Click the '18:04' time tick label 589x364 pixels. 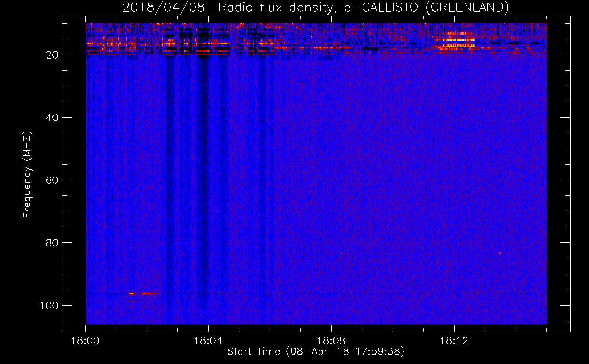[x=208, y=341]
